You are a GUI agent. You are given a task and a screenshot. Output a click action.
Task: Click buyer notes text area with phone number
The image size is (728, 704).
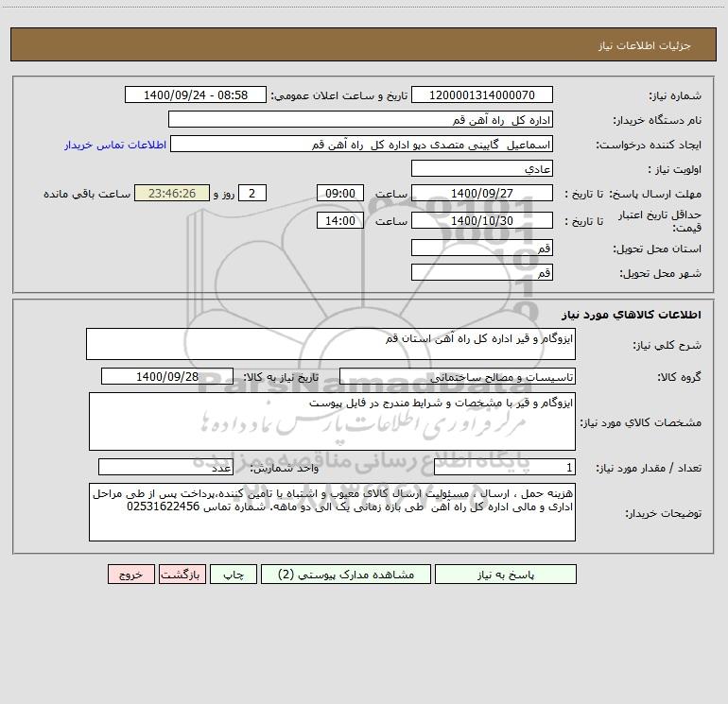tap(332, 512)
